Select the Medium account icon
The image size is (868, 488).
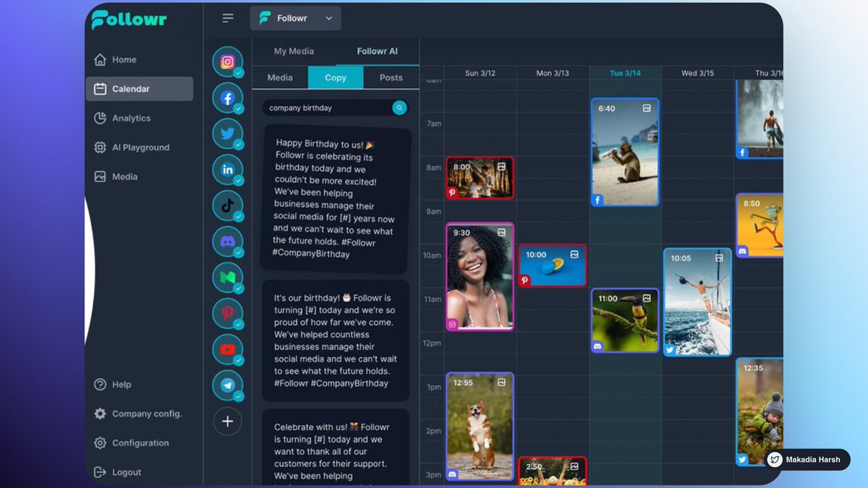tap(227, 278)
